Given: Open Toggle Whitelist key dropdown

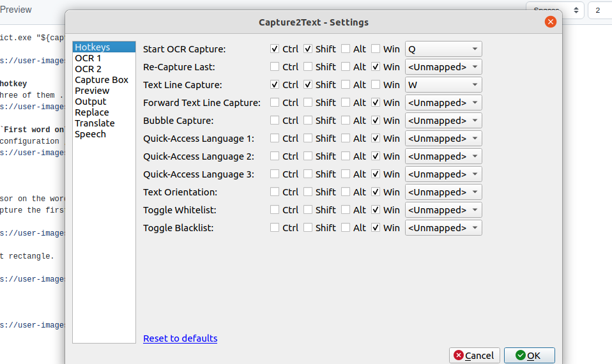Looking at the screenshot, I should coord(443,210).
